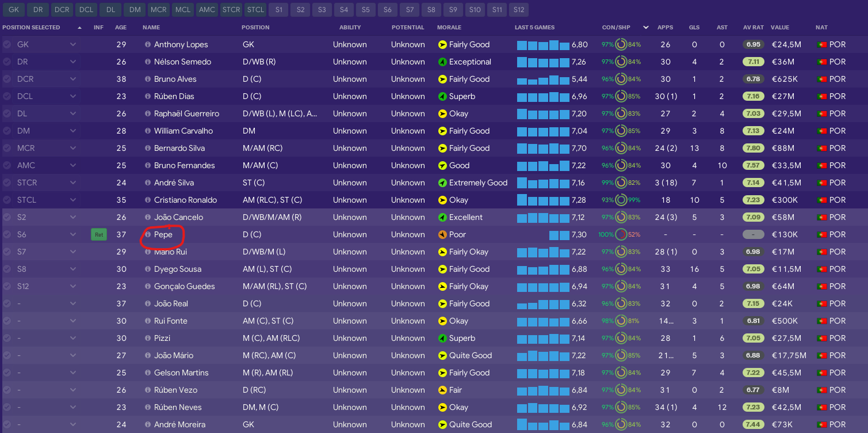868x433 pixels.
Task: Toggle selection tick for DCR row
Action: click(x=7, y=79)
